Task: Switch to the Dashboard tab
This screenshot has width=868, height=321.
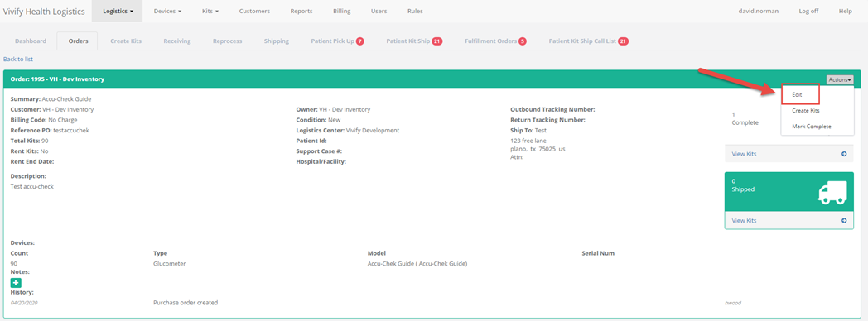Action: (31, 41)
